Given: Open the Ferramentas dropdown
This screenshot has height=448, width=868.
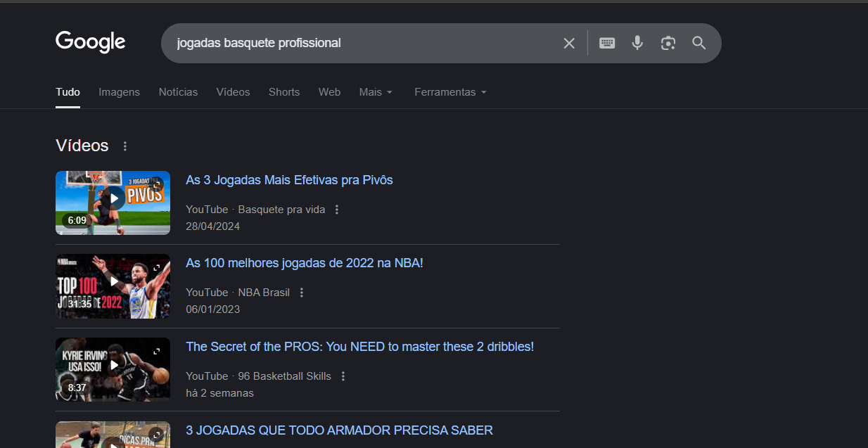Looking at the screenshot, I should pyautogui.click(x=450, y=92).
